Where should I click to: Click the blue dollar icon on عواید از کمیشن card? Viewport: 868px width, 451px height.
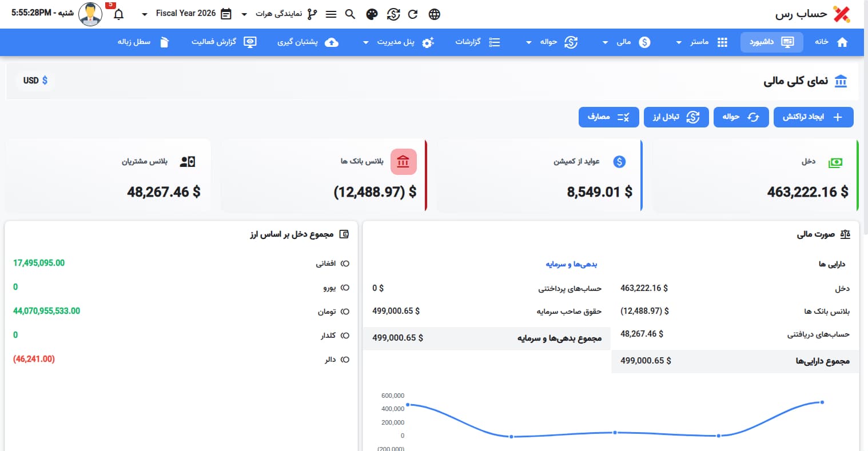[x=619, y=162]
